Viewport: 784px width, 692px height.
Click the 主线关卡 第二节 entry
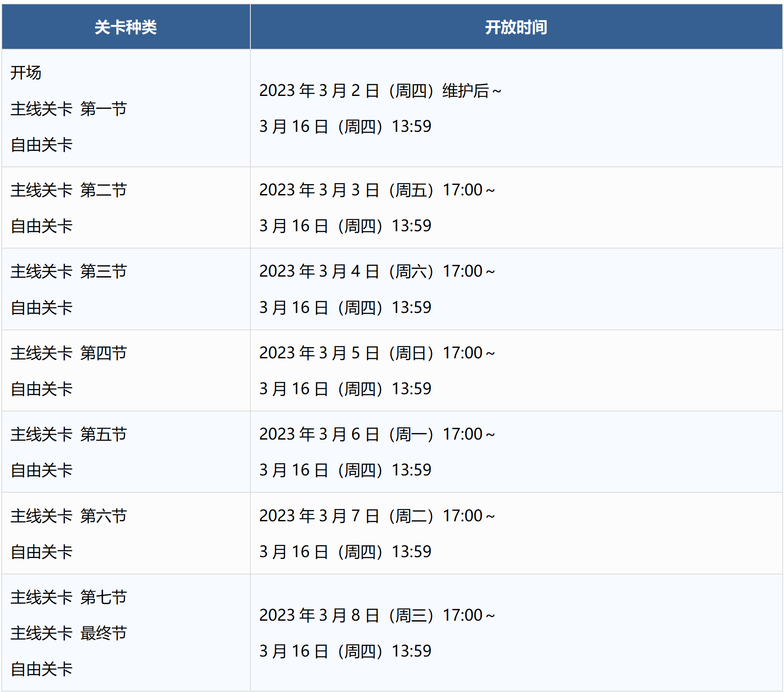[68, 190]
